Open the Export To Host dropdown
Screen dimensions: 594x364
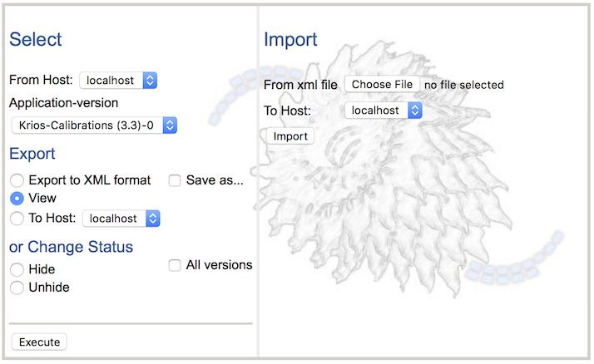(x=121, y=219)
